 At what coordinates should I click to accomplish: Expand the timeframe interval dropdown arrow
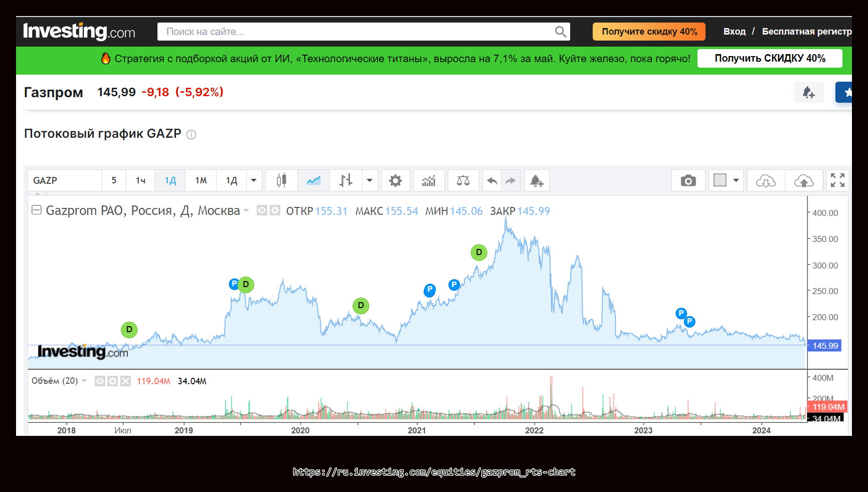(x=254, y=180)
